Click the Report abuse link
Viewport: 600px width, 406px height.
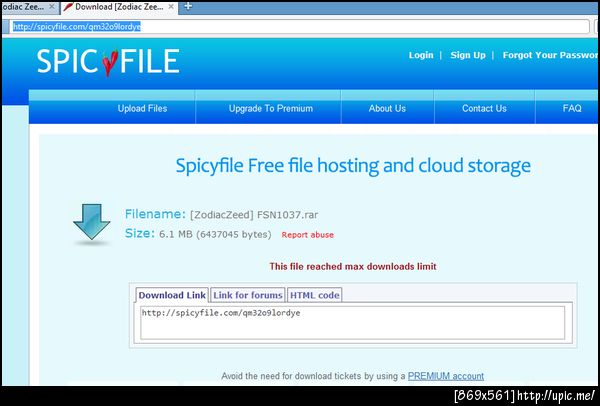[307, 235]
